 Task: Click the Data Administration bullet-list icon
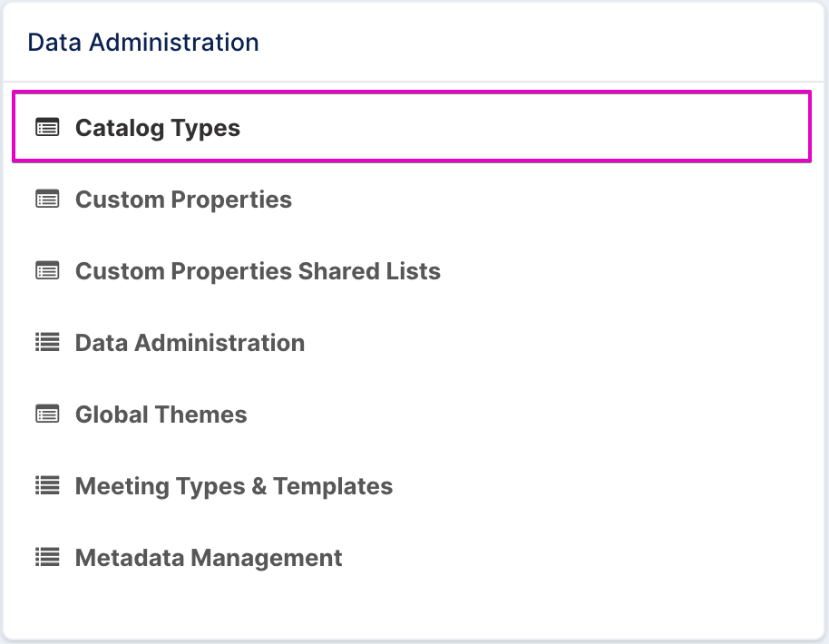click(47, 342)
